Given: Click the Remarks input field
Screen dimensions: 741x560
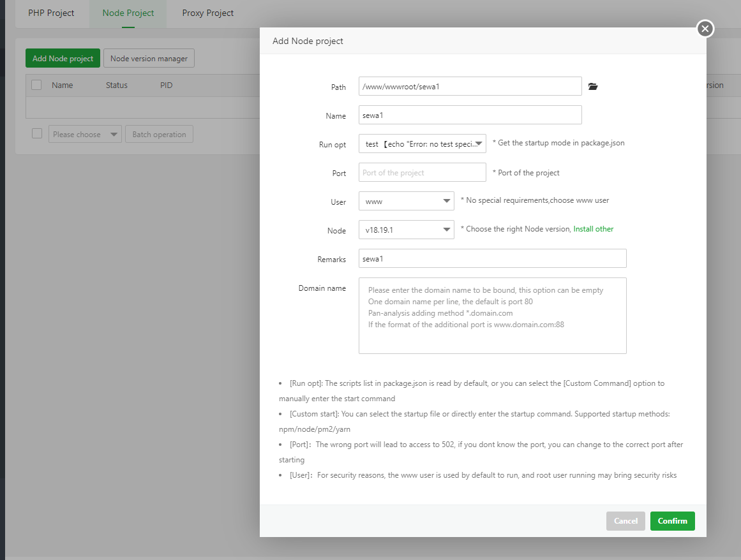Looking at the screenshot, I should pyautogui.click(x=492, y=259).
